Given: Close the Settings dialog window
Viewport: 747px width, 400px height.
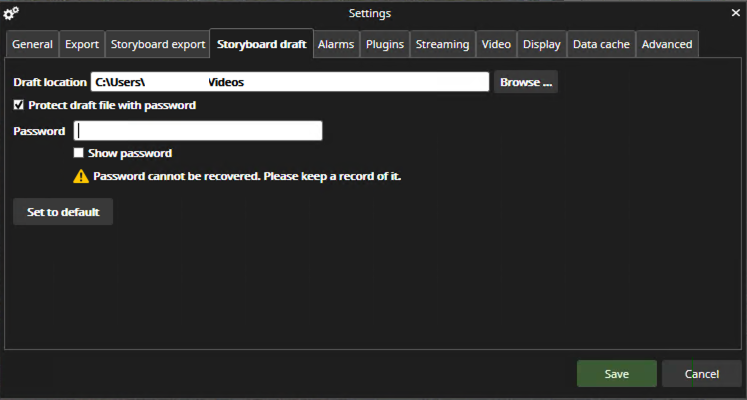Looking at the screenshot, I should coord(735,13).
